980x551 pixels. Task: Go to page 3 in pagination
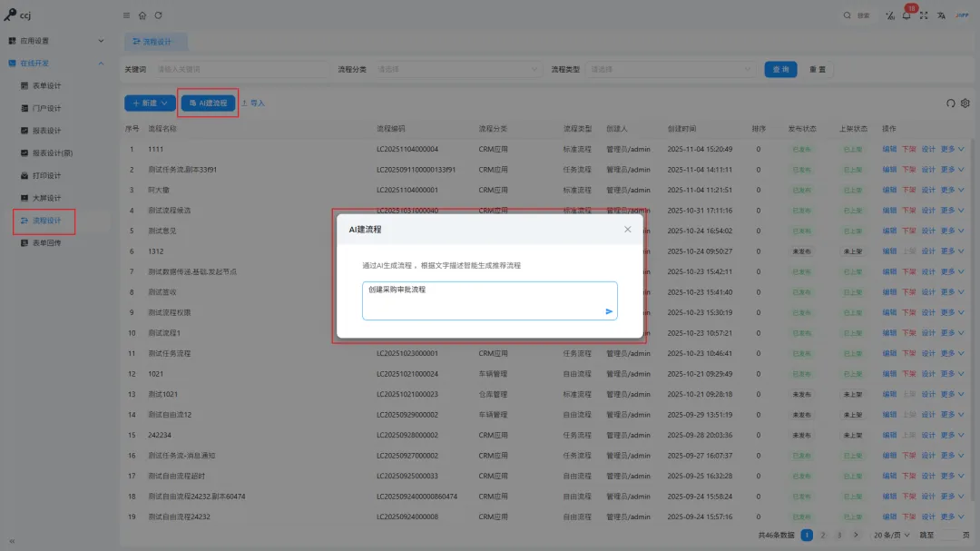pyautogui.click(x=839, y=536)
